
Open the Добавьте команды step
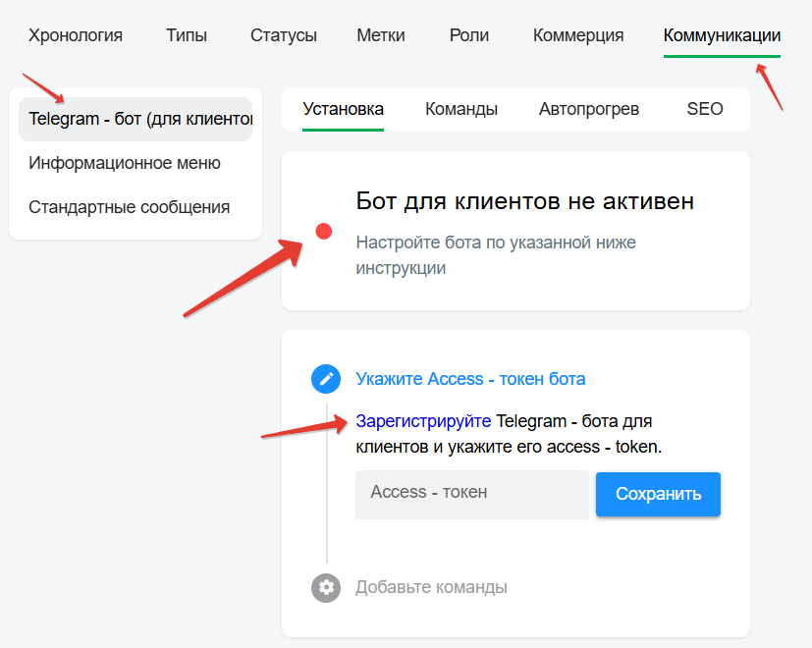431,587
